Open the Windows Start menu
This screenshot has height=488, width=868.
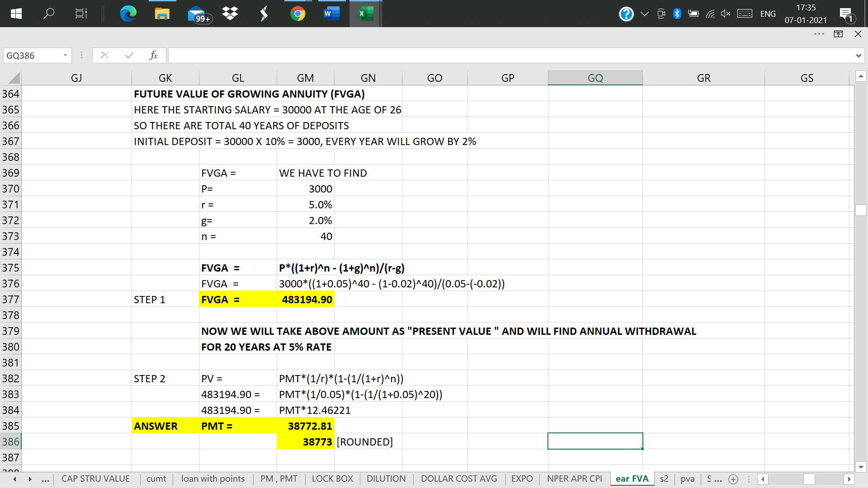coord(16,14)
